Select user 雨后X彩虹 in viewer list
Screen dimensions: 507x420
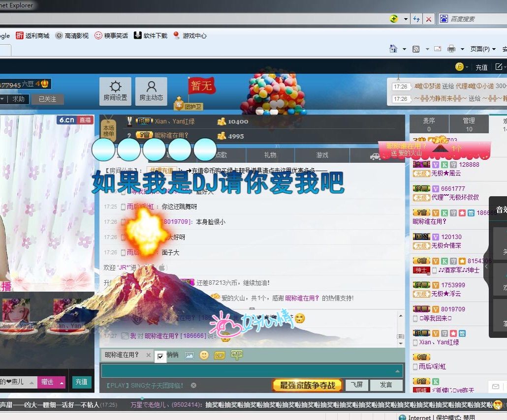[x=432, y=366]
